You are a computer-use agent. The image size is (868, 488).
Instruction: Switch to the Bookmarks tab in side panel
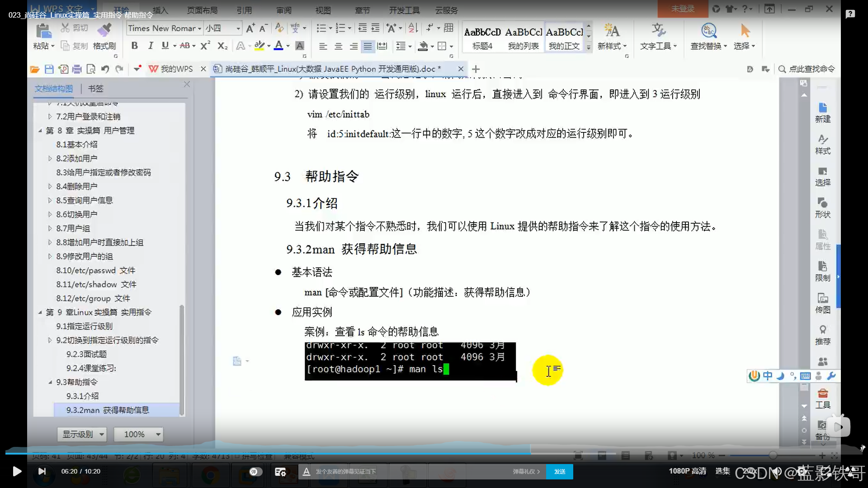[95, 89]
